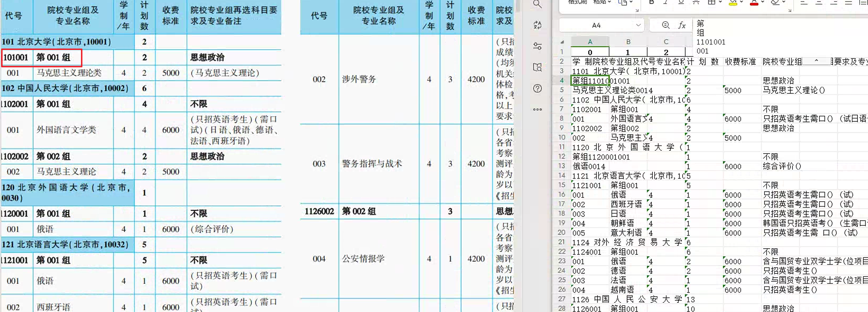Open font color dropdown arrow
The height and width of the screenshot is (312, 868).
(x=762, y=2)
